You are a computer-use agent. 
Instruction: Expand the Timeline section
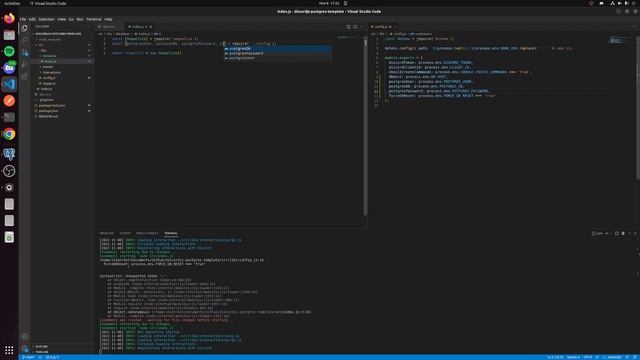point(42,352)
